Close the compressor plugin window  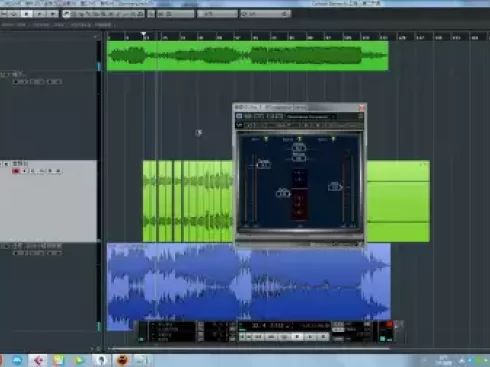362,107
